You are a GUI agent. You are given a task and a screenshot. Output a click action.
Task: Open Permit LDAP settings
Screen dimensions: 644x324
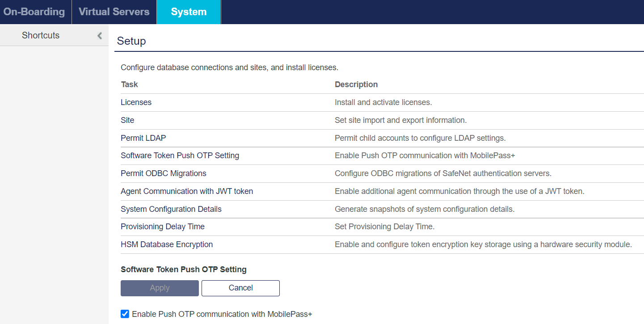tap(143, 138)
